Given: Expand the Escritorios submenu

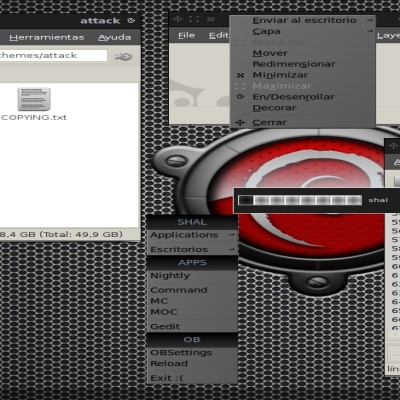Looking at the screenshot, I should coord(192,249).
